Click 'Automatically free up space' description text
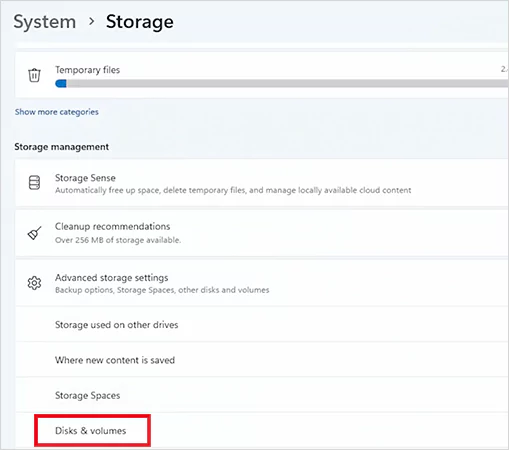The height and width of the screenshot is (450, 509). tap(233, 190)
